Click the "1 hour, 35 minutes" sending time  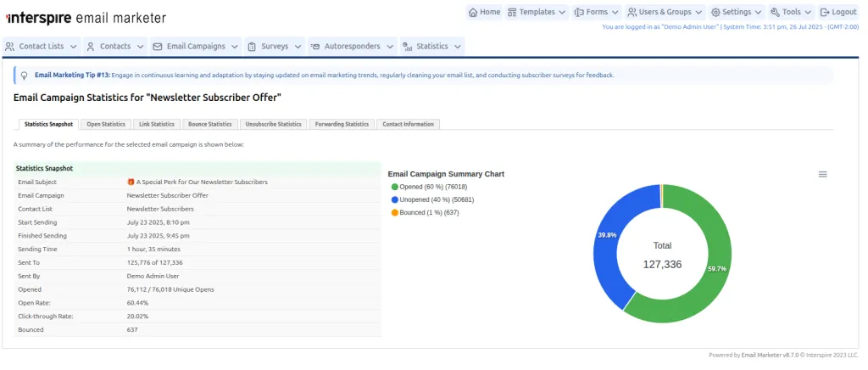[153, 249]
